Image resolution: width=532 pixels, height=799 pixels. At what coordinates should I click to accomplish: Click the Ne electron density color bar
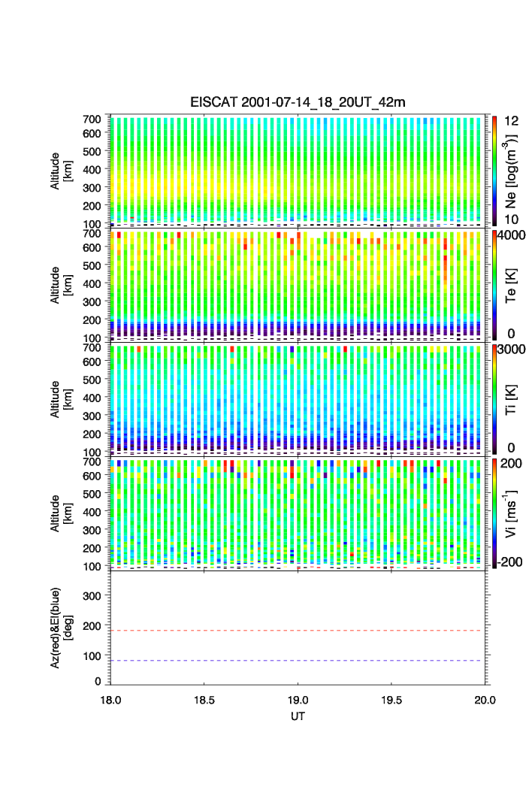(494, 170)
